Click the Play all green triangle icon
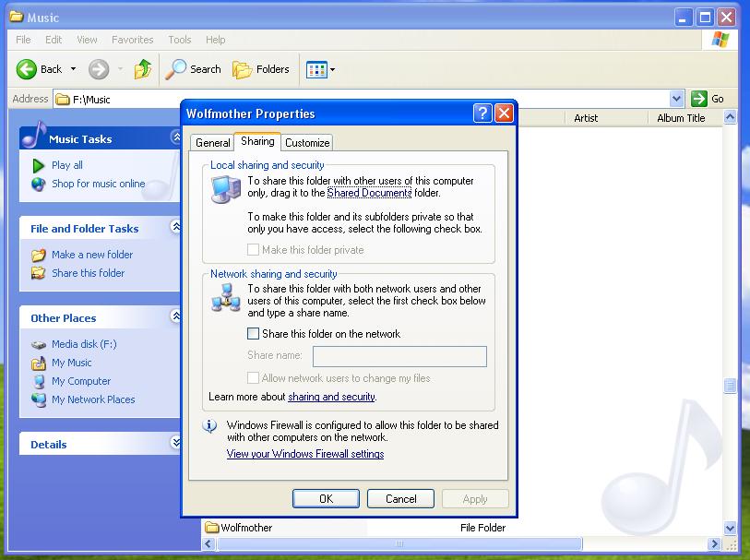Image resolution: width=750 pixels, height=560 pixels. 38,165
